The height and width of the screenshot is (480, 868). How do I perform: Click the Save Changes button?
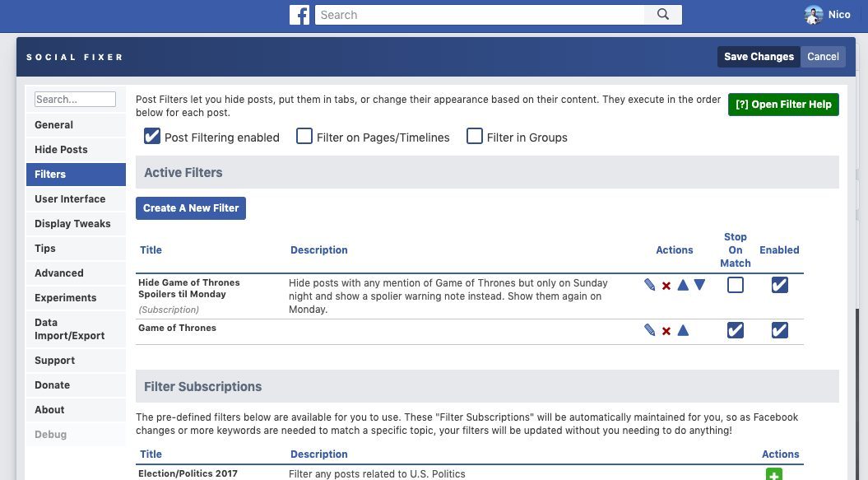click(759, 57)
